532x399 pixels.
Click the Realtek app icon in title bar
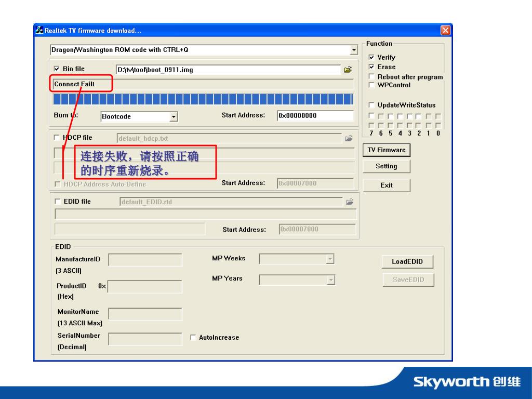point(39,30)
